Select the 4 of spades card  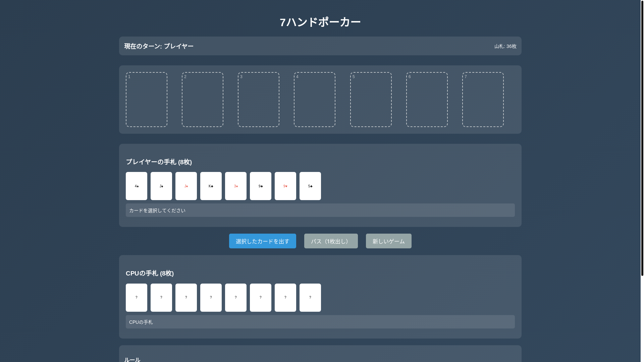pos(136,186)
